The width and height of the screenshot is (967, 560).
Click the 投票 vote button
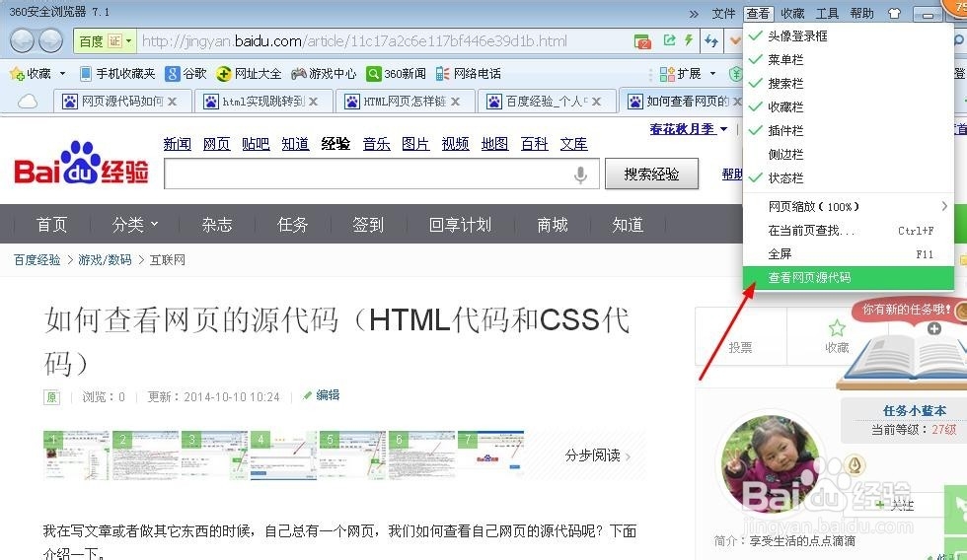(741, 336)
